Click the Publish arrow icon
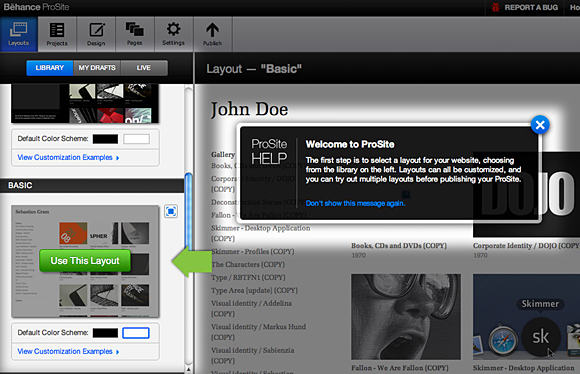Image resolution: width=580 pixels, height=374 pixels. pos(212,34)
